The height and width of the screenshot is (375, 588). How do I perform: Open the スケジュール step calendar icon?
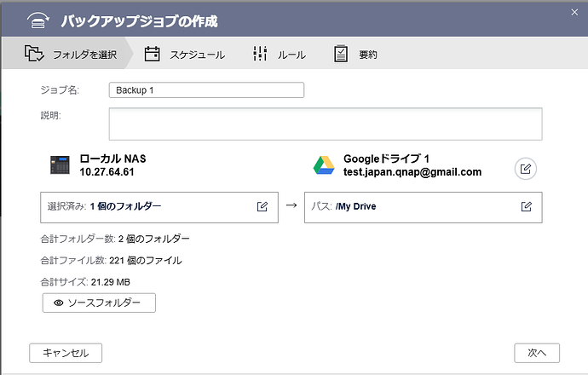click(153, 55)
